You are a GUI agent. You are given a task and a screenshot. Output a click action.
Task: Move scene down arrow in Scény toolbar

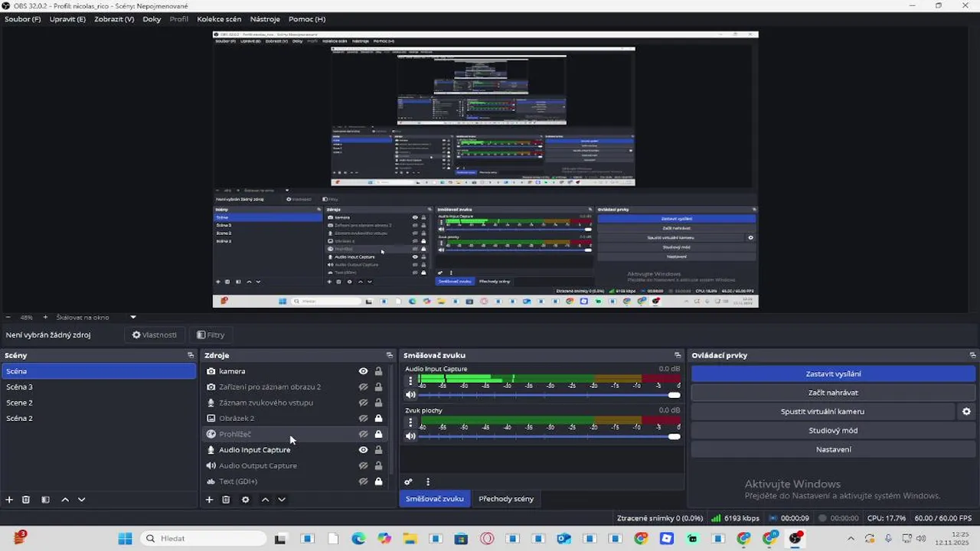82,500
